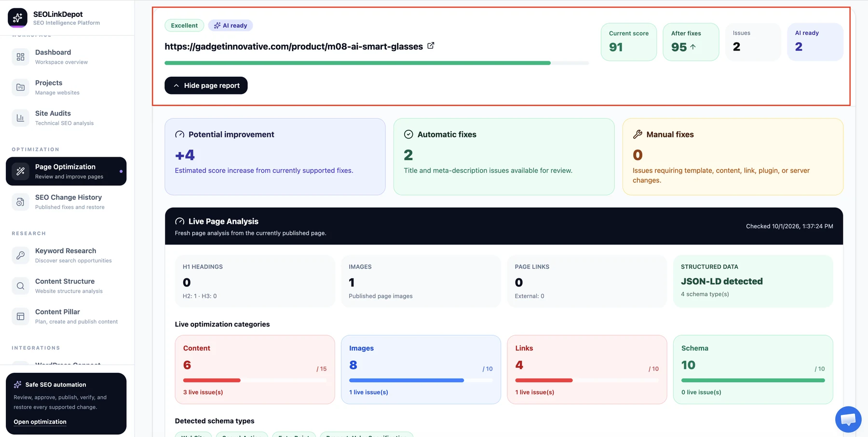This screenshot has height=437, width=868.
Task: Click the Content Pillar layout icon
Action: coord(20,316)
